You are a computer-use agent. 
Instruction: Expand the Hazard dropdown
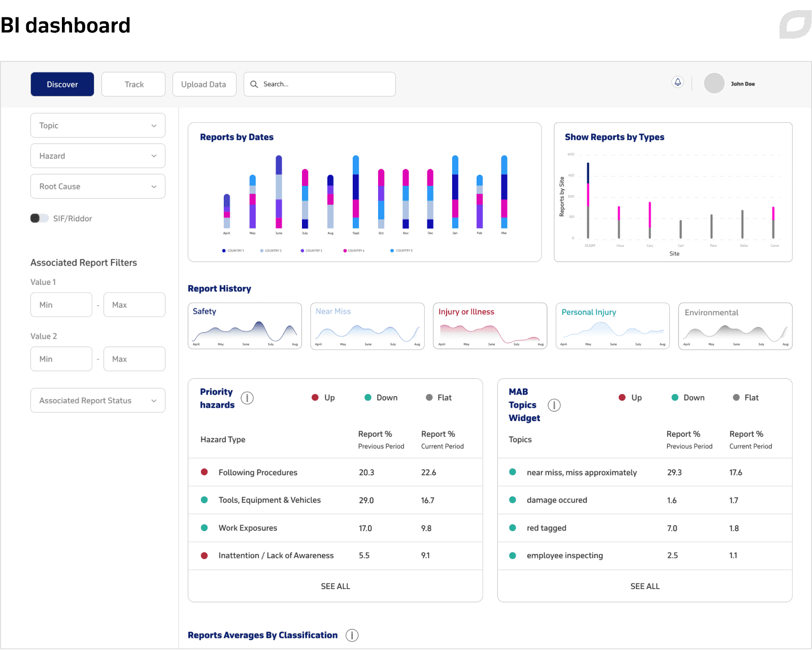point(98,156)
